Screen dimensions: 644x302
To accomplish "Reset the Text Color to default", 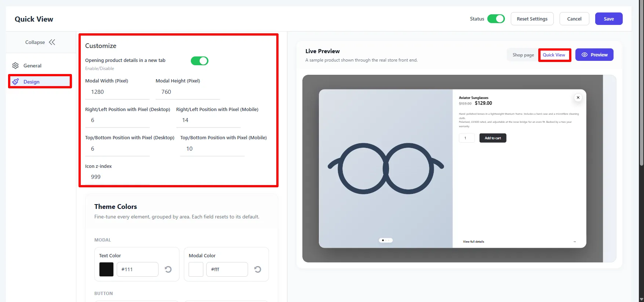I will (x=168, y=269).
